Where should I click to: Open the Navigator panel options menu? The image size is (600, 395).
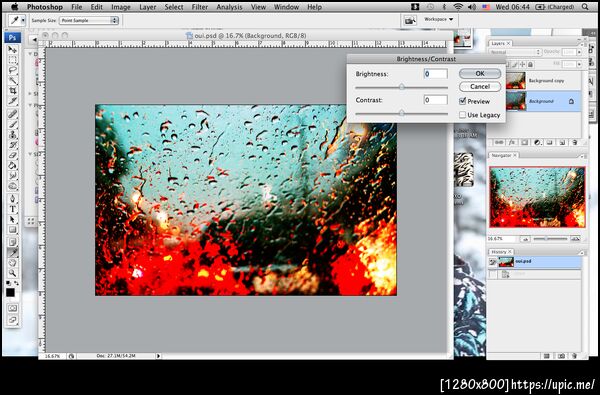(583, 156)
